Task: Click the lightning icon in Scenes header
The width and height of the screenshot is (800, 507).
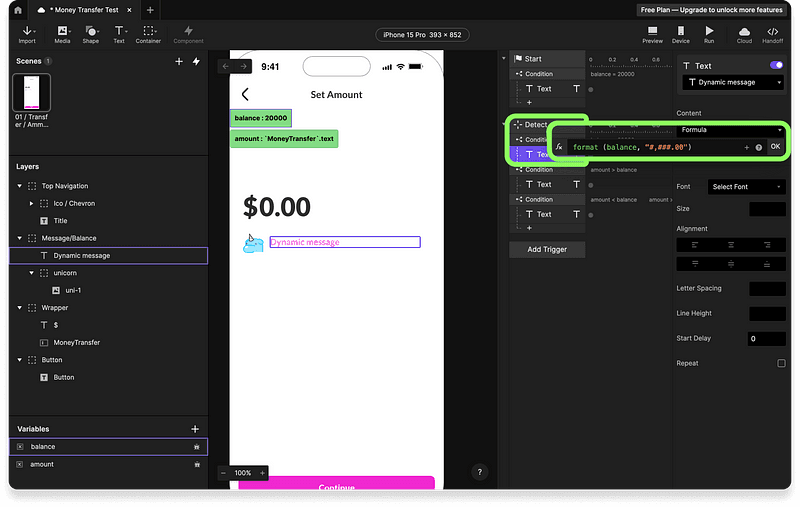Action: 196,61
